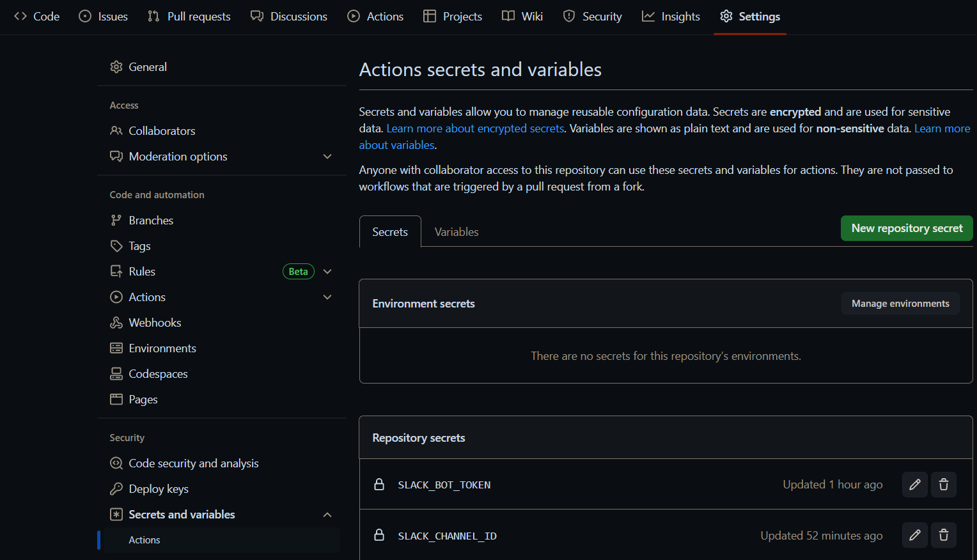Click the Webhooks icon in sidebar

tap(116, 323)
